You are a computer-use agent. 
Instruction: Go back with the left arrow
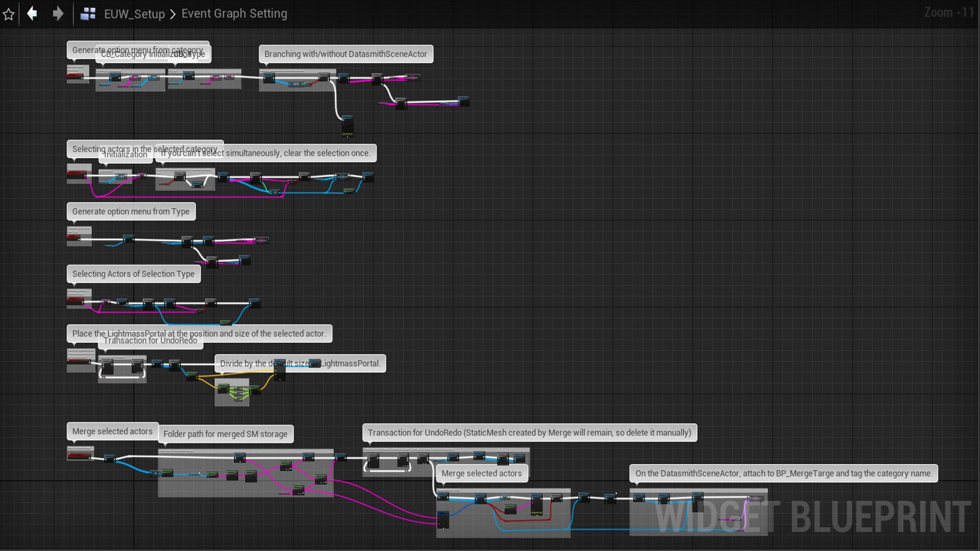[x=32, y=13]
